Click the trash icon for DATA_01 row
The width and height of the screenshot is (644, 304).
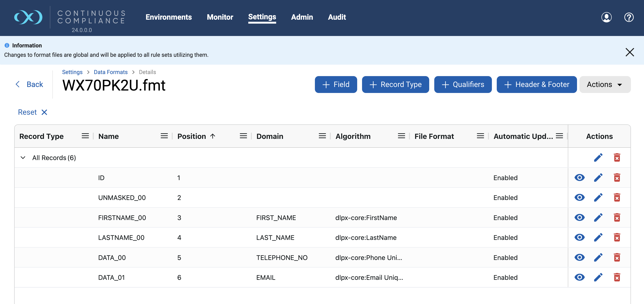(x=617, y=277)
